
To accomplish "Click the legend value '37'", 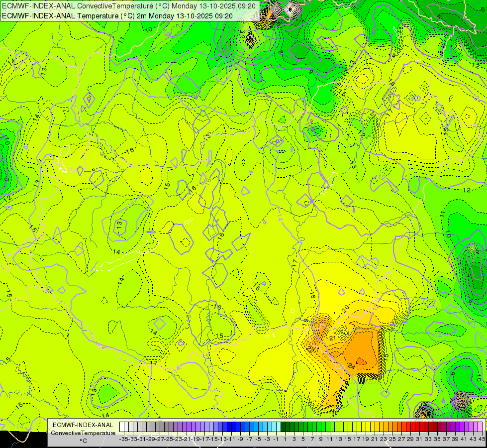I will click(x=446, y=439).
